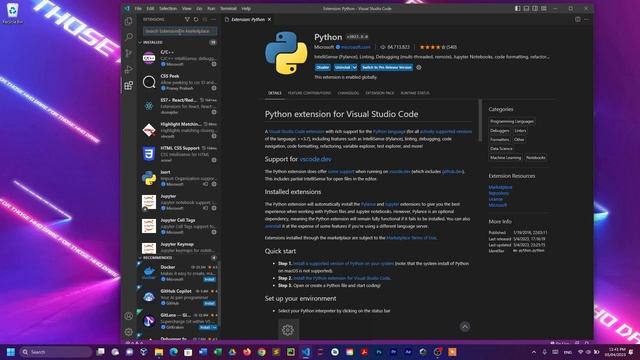Open Source Control view in activity bar
The image size is (640, 360).
[x=129, y=53]
